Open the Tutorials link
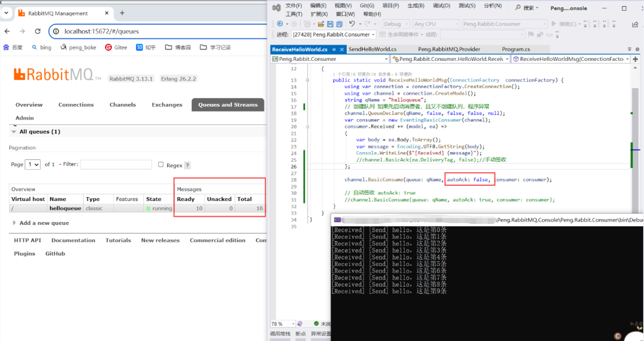The height and width of the screenshot is (341, 644). coord(118,240)
